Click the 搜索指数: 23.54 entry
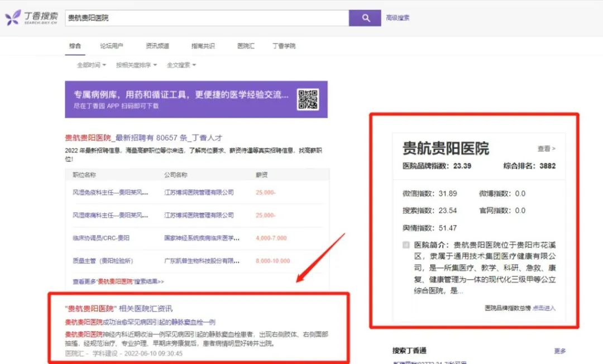The width and height of the screenshot is (603, 364). click(430, 210)
